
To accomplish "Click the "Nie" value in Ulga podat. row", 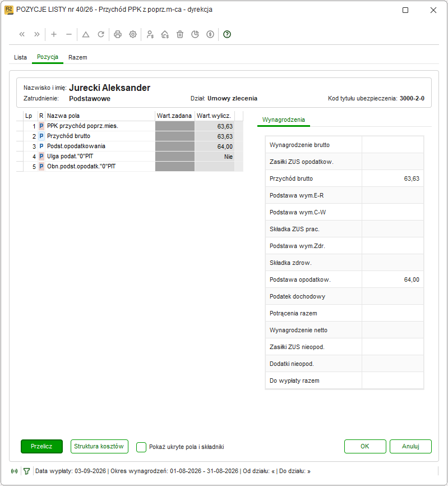I will (228, 157).
